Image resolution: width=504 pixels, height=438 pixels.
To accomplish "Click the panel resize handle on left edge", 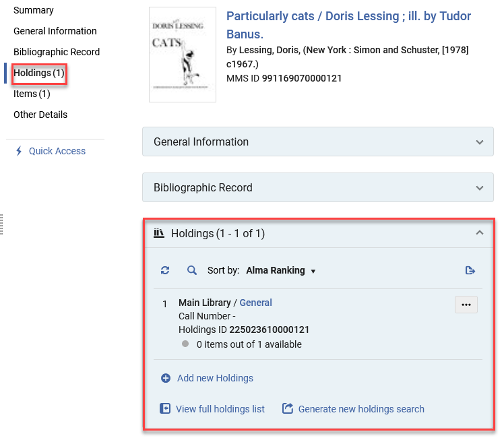I will (x=2, y=224).
